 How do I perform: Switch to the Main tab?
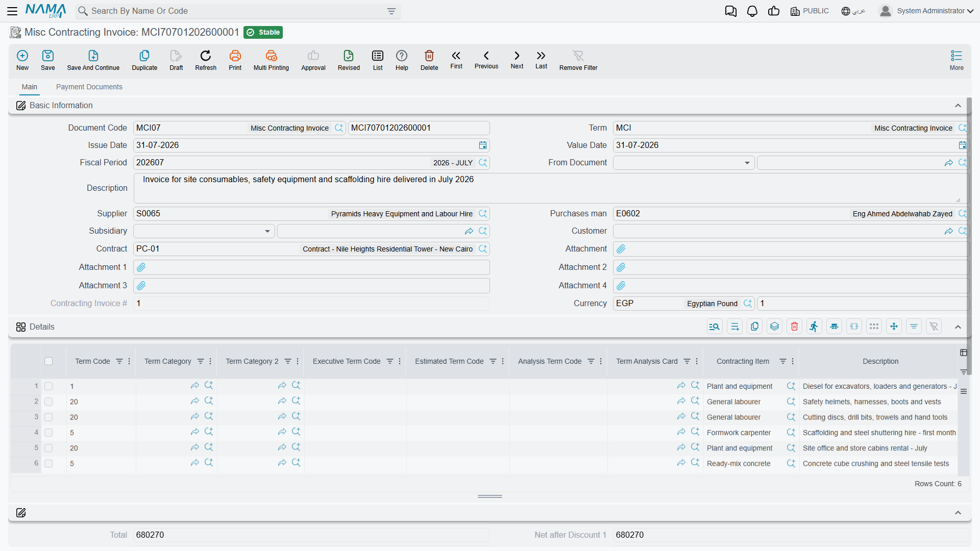[30, 87]
